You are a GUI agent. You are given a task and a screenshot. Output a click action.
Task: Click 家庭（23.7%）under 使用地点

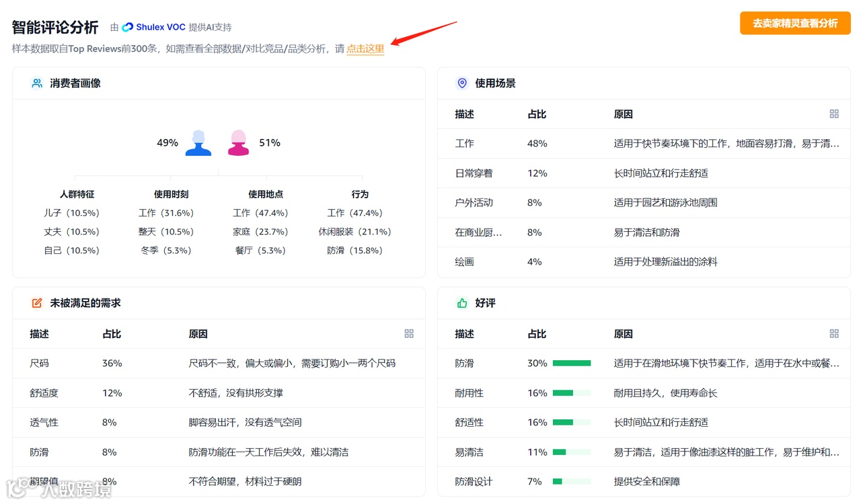(260, 232)
